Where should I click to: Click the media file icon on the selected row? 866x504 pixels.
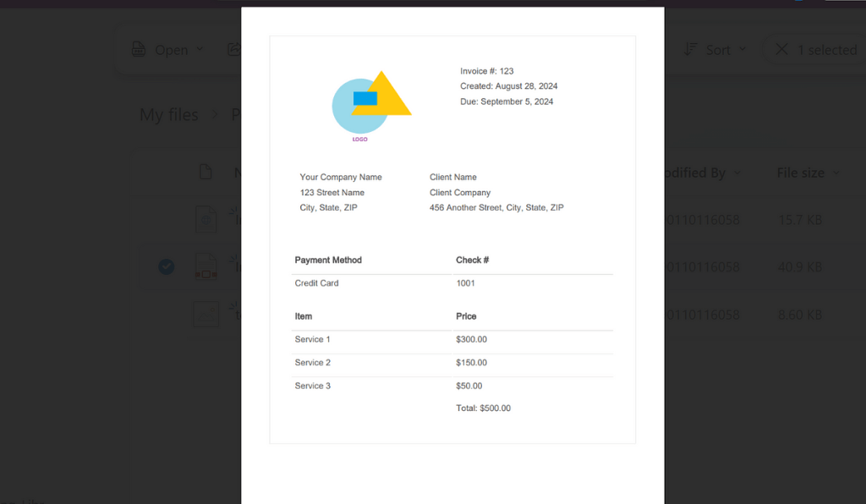tap(206, 266)
